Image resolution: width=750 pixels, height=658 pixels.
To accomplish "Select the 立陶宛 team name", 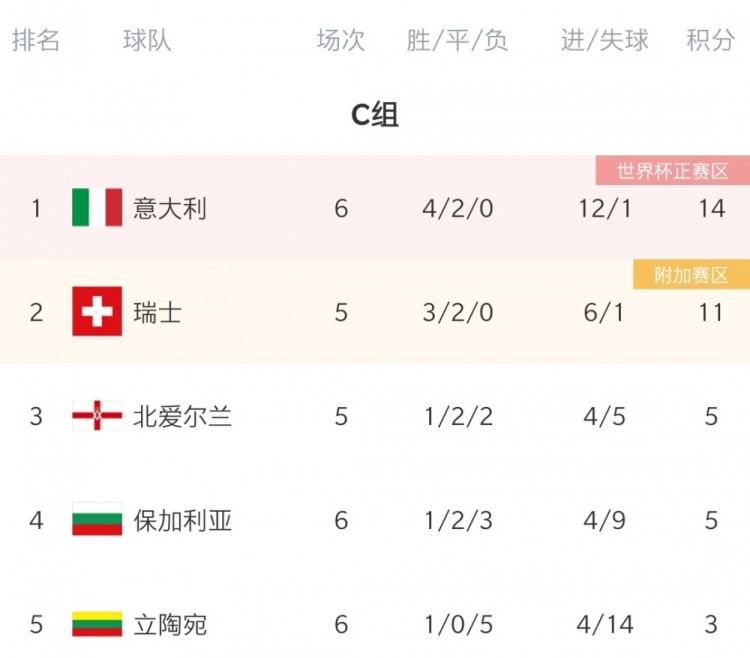I will tap(170, 625).
